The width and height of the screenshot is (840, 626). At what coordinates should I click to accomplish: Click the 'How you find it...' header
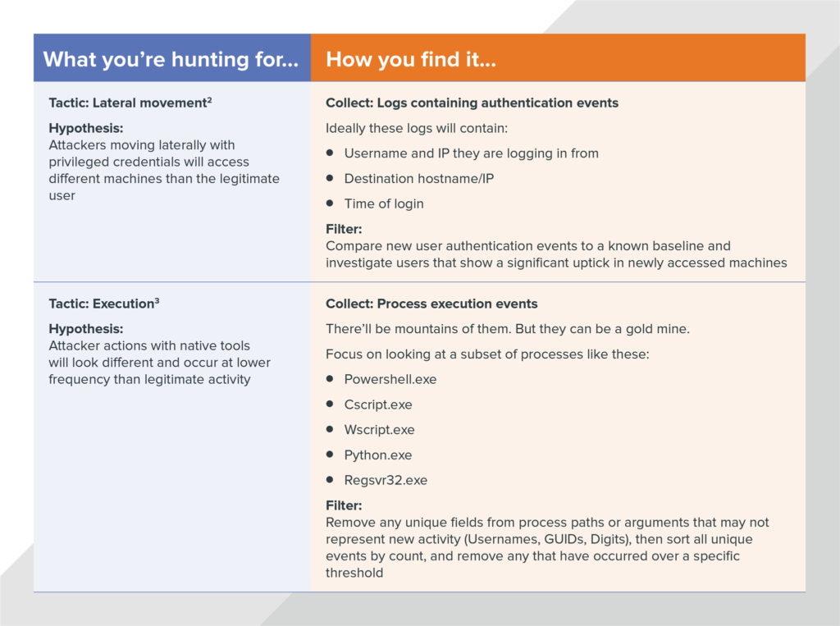pos(411,60)
